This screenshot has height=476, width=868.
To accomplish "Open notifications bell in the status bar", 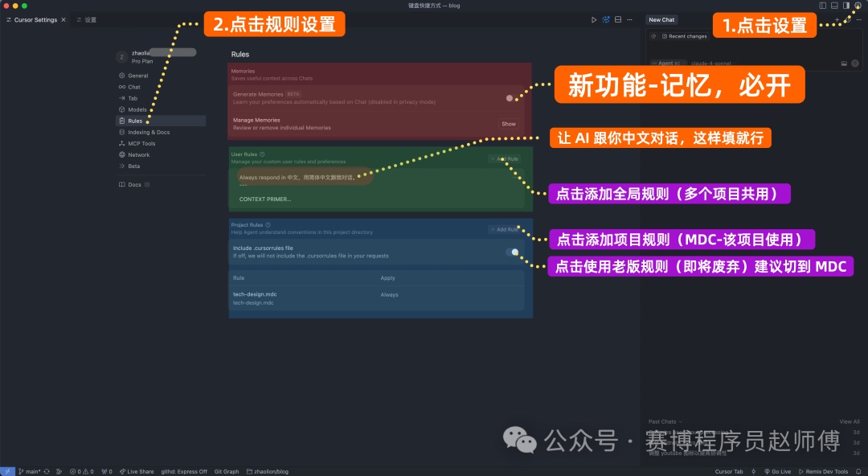I will click(858, 471).
